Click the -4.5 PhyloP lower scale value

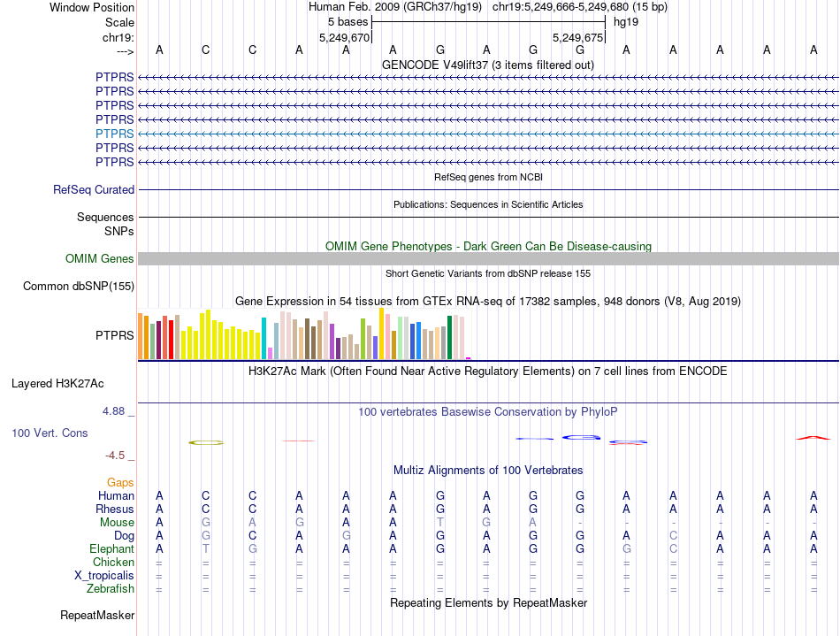pos(115,456)
